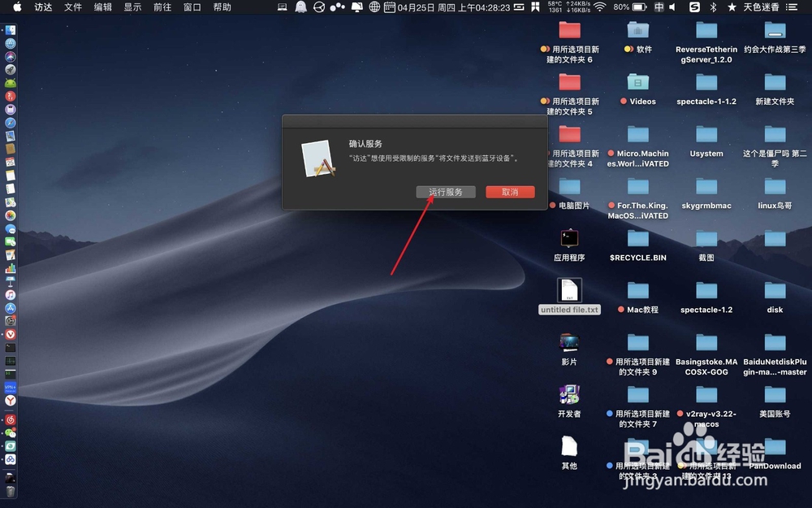Select the 截图 folder
Image resolution: width=812 pixels, height=508 pixels.
(706, 245)
